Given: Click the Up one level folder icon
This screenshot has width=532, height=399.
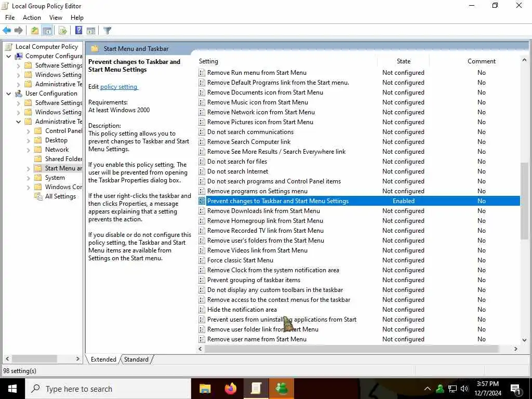Looking at the screenshot, I should pos(35,31).
